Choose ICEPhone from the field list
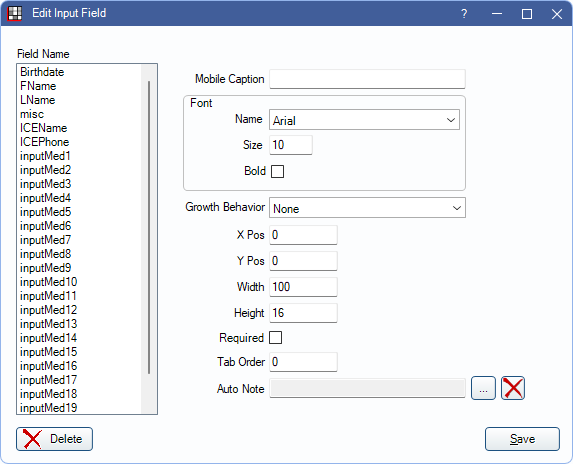 (x=45, y=142)
